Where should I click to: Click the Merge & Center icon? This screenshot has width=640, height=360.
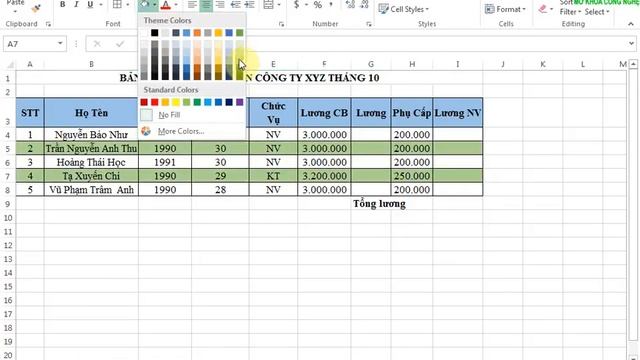pyautogui.click(x=268, y=4)
